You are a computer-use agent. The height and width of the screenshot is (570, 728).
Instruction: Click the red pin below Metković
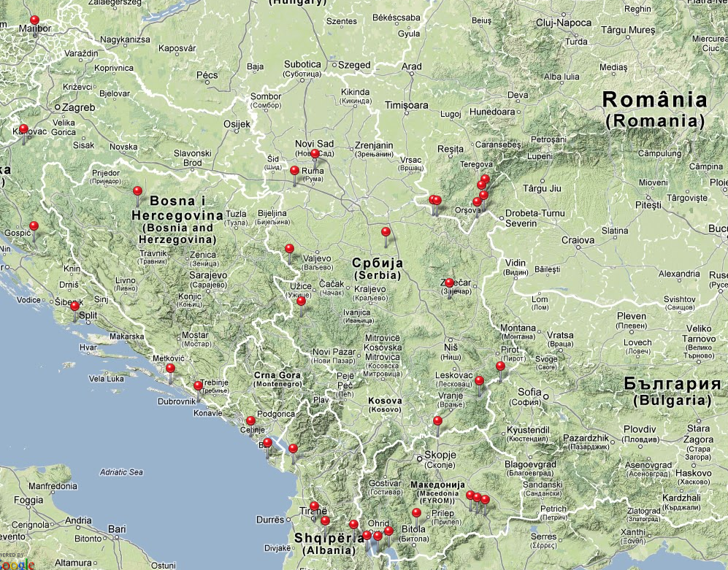170,369
